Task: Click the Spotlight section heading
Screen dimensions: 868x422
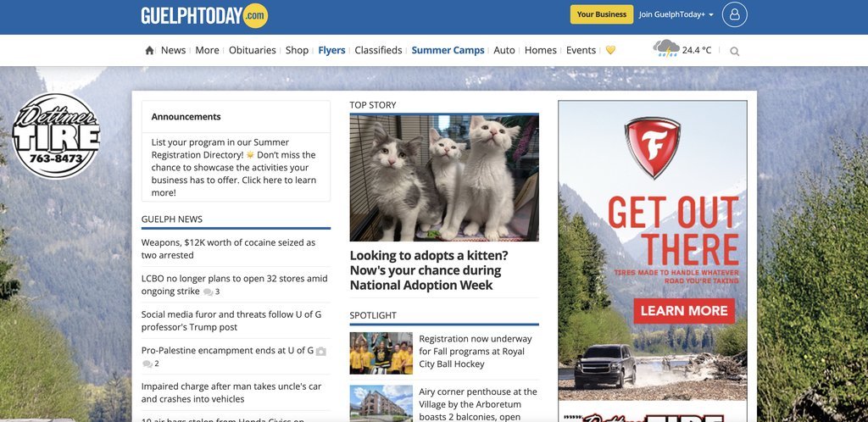Action: pyautogui.click(x=373, y=315)
